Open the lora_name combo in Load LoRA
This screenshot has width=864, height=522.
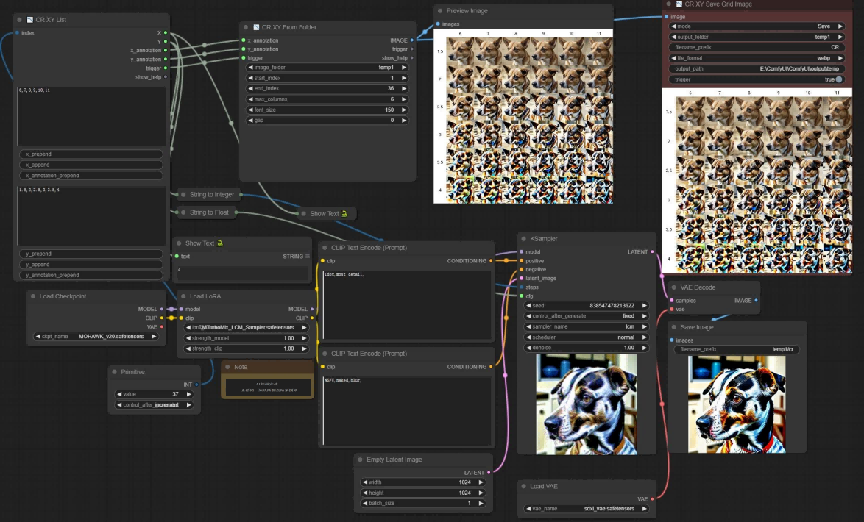(246, 327)
